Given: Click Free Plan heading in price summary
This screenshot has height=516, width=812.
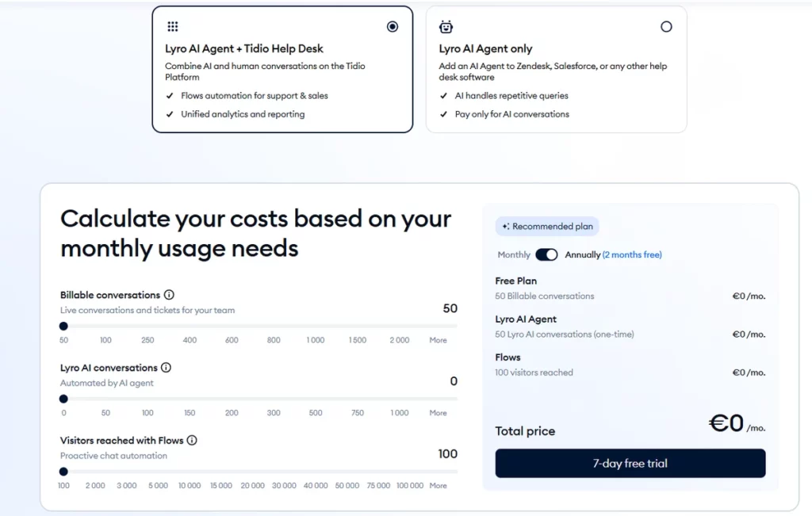Looking at the screenshot, I should click(x=515, y=281).
